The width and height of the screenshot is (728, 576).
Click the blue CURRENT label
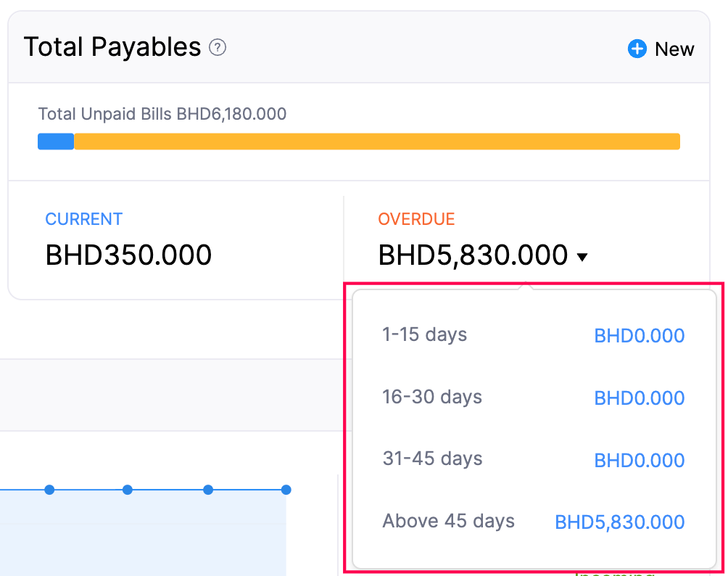(84, 218)
